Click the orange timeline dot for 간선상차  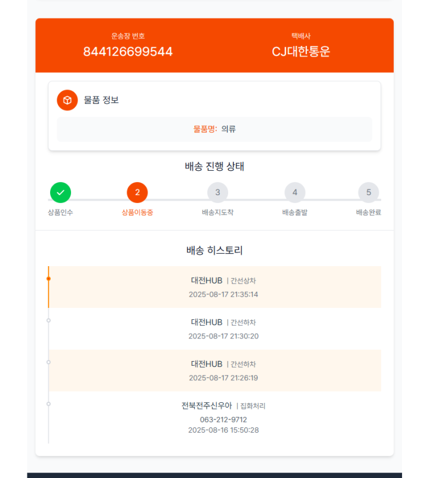48,279
